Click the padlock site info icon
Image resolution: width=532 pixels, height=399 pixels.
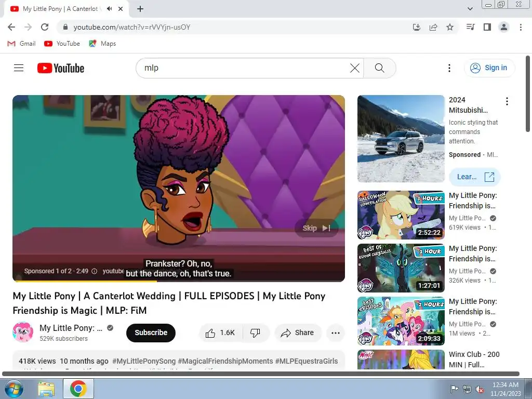pyautogui.click(x=65, y=27)
